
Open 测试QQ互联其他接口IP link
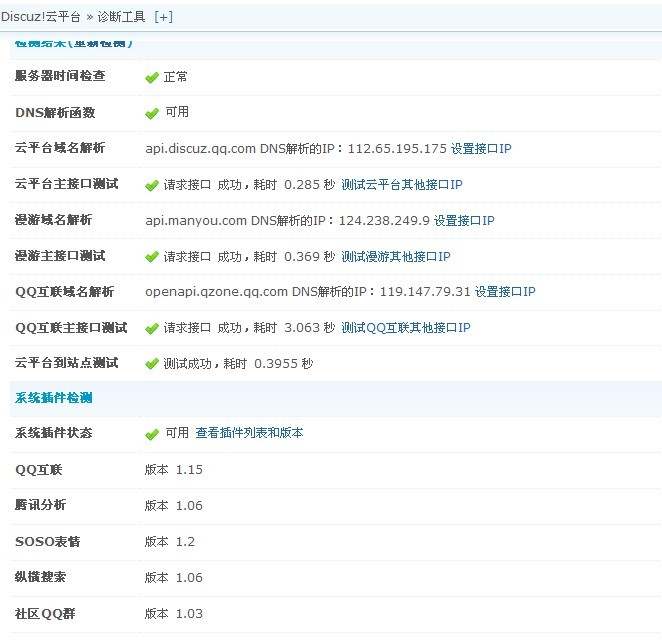(x=406, y=328)
